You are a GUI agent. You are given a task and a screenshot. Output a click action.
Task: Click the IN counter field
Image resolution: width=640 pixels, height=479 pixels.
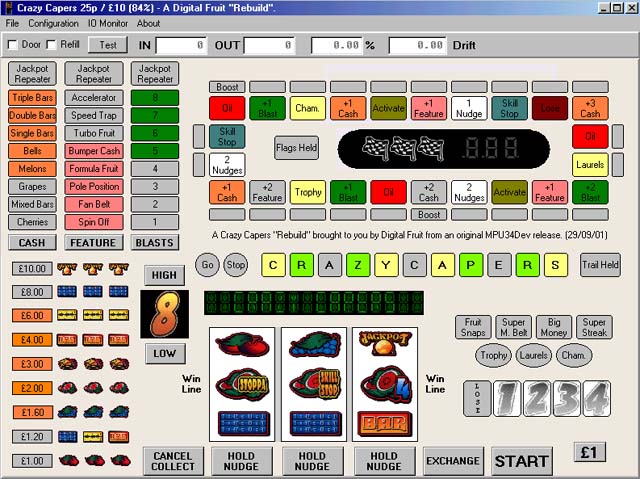tap(181, 45)
